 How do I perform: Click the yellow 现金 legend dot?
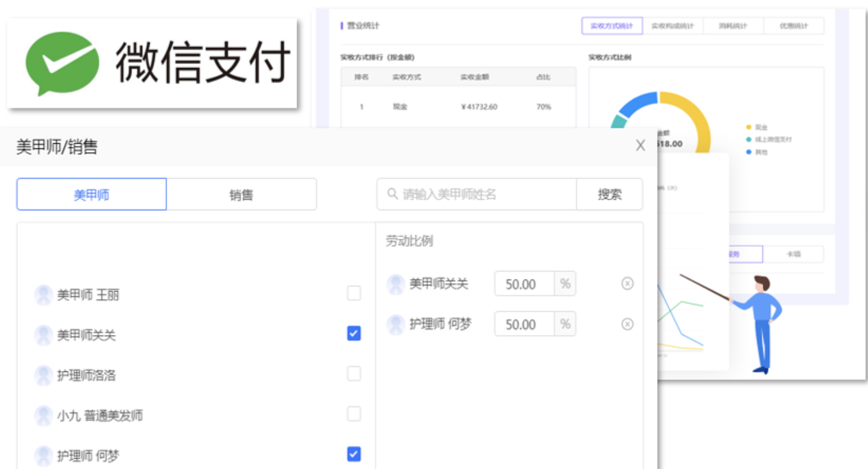pyautogui.click(x=749, y=127)
